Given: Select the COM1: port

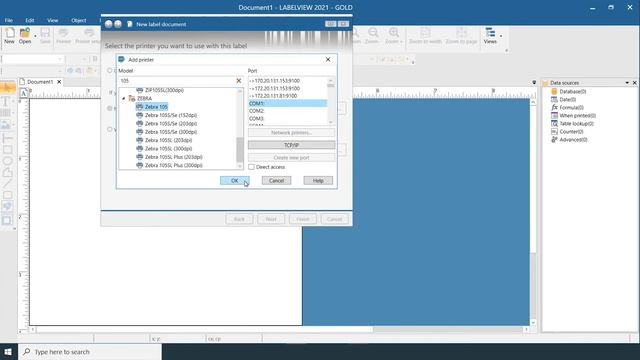Looking at the screenshot, I should pyautogui.click(x=288, y=103).
